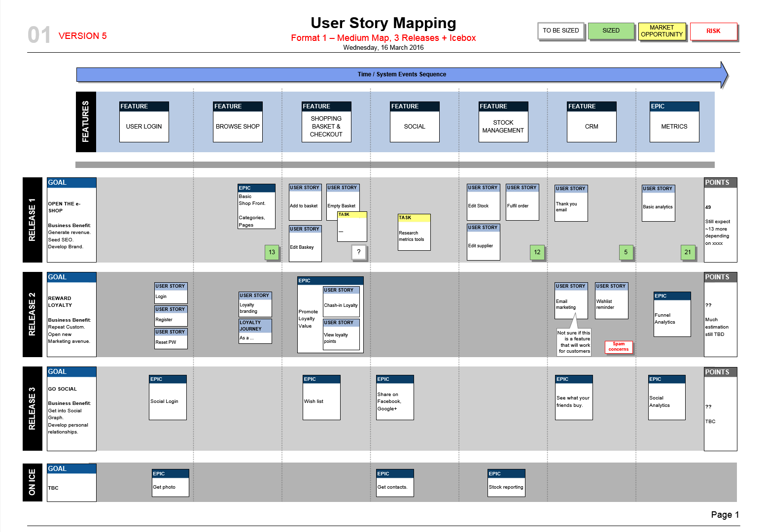Open the SHOPPING BASKET & CHECKOUT feature card
This screenshot has height=532, width=766.
pyautogui.click(x=326, y=122)
